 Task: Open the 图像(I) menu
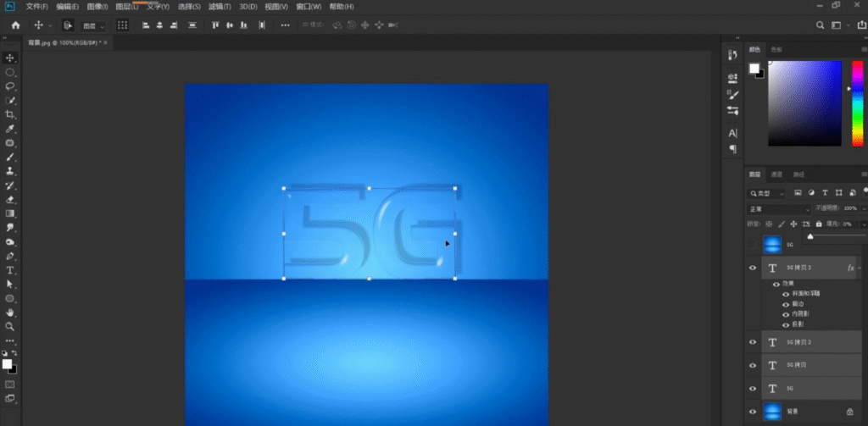(97, 7)
